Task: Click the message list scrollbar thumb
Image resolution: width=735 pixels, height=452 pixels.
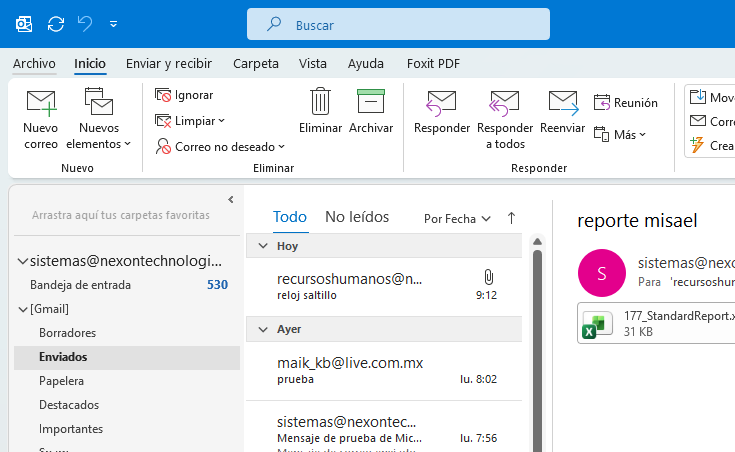Action: pyautogui.click(x=537, y=352)
